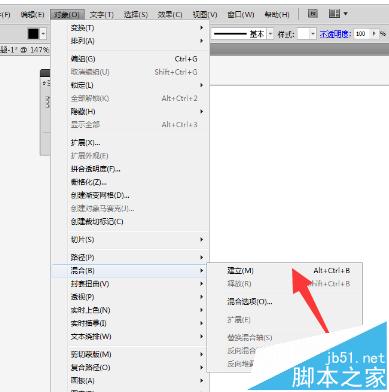The height and width of the screenshot is (392, 389).
Task: Expand the Arrange Documents dropdown arrow
Action: pyautogui.click(x=345, y=14)
